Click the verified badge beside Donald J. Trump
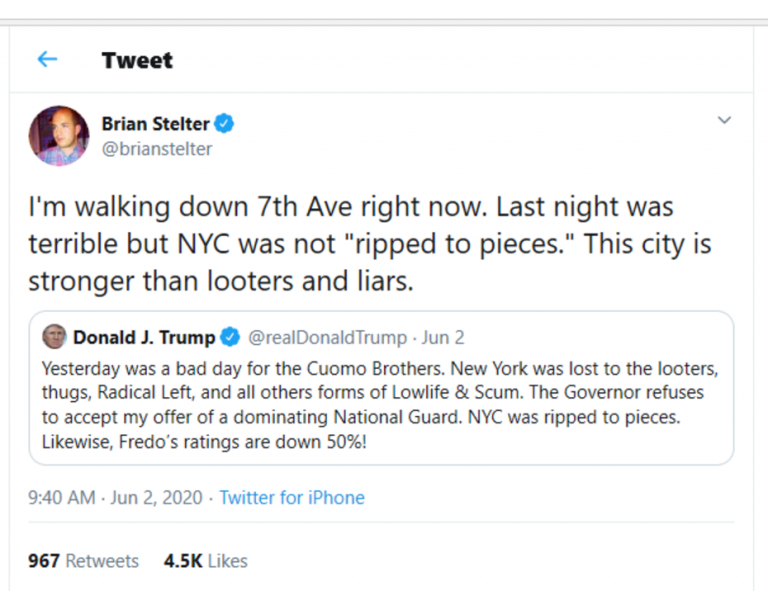Viewport: 768px width, 591px height. tap(230, 337)
